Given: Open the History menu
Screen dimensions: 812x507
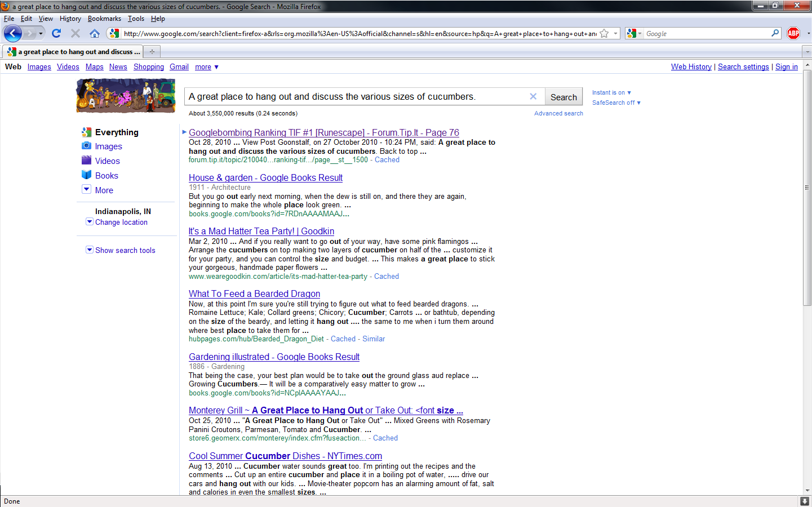Looking at the screenshot, I should pyautogui.click(x=70, y=19).
